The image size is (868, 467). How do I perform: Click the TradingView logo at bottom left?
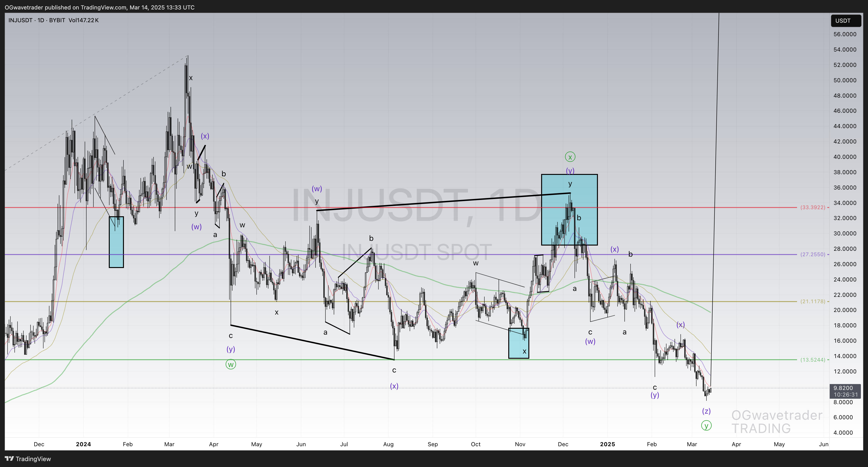click(28, 459)
